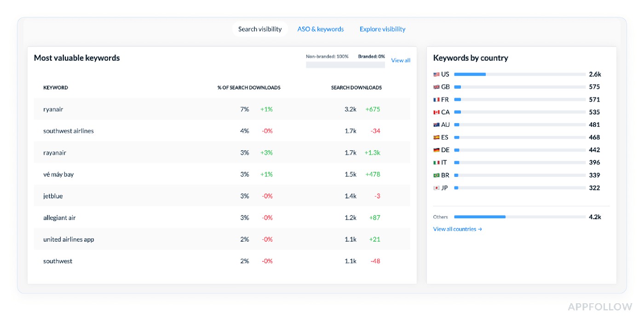
Task: Click the DE keywords progress bar
Action: click(520, 150)
